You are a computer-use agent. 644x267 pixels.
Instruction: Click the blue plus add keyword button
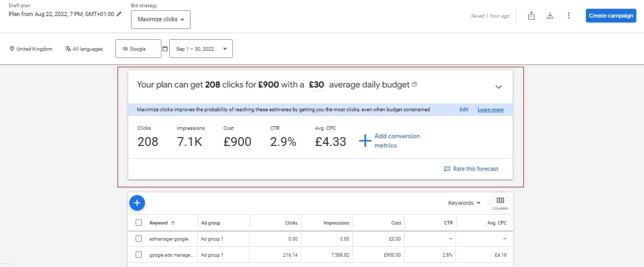point(137,203)
